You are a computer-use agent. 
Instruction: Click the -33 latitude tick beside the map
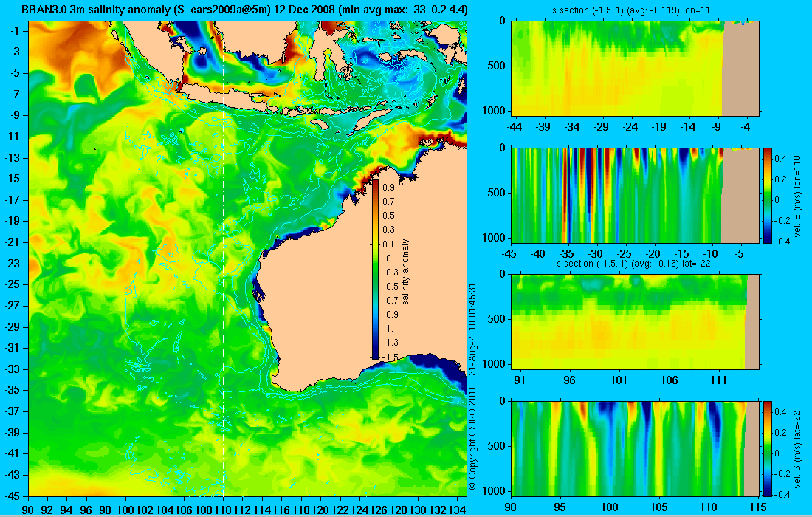coord(11,369)
